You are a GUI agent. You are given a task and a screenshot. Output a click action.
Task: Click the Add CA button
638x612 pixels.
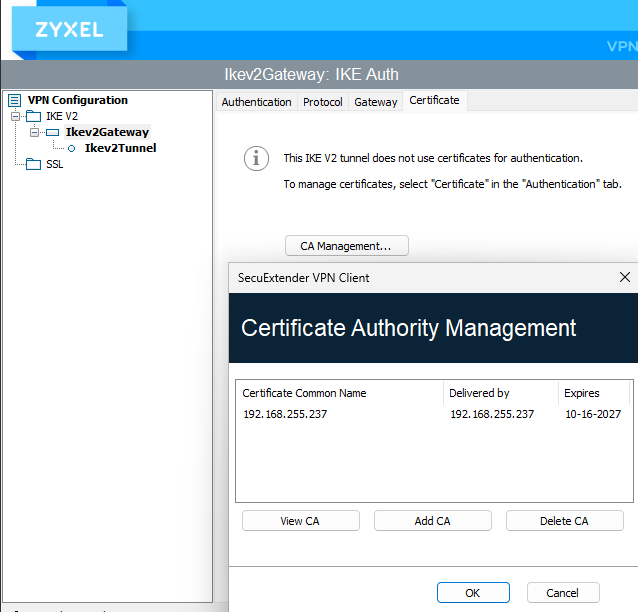pyautogui.click(x=433, y=521)
